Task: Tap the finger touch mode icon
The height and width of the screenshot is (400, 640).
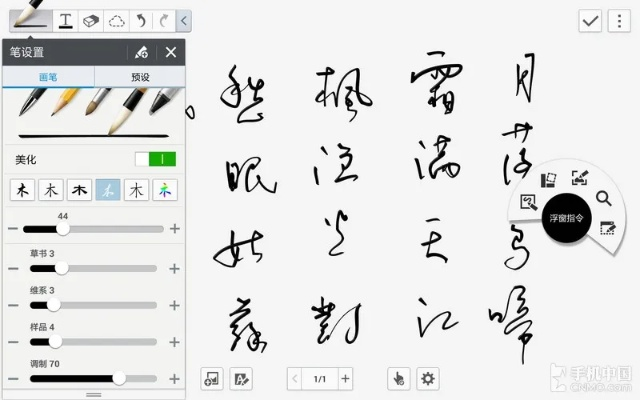Action: [399, 378]
